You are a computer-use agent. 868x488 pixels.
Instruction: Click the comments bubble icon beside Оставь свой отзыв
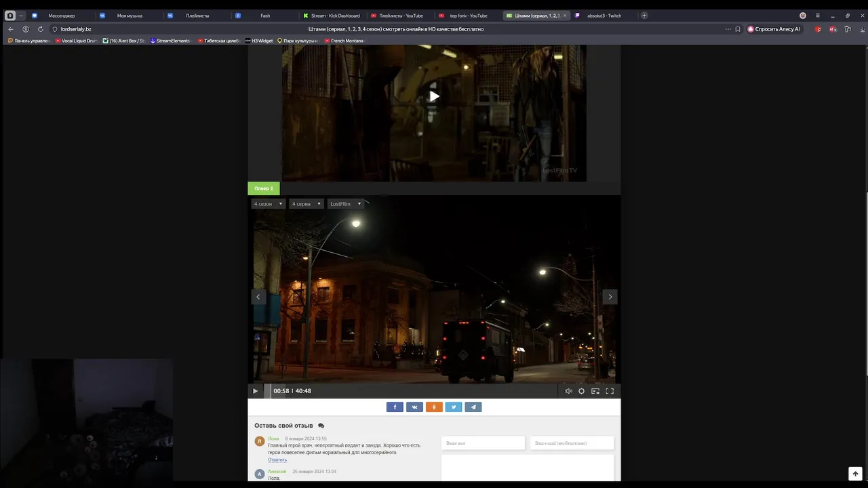(x=321, y=426)
